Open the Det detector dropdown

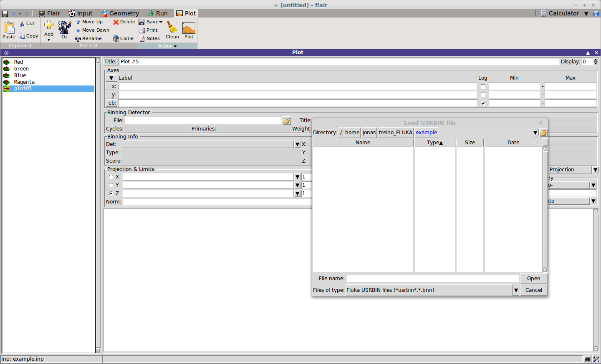pyautogui.click(x=297, y=144)
